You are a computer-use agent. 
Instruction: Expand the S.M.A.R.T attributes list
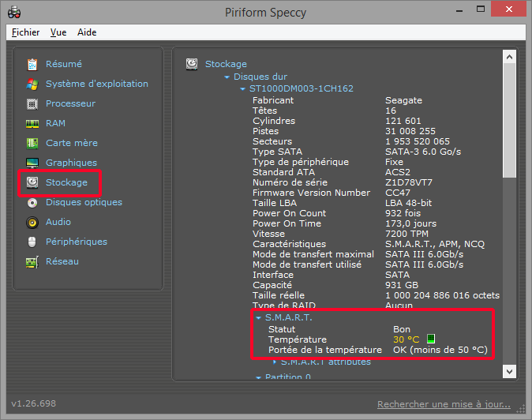click(x=274, y=362)
